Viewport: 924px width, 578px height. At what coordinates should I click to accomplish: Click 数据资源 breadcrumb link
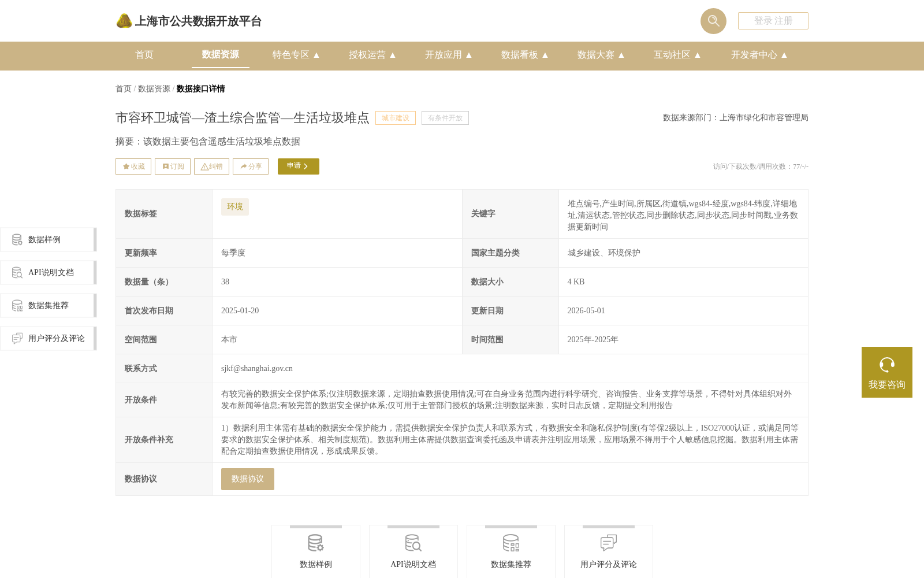(x=154, y=89)
